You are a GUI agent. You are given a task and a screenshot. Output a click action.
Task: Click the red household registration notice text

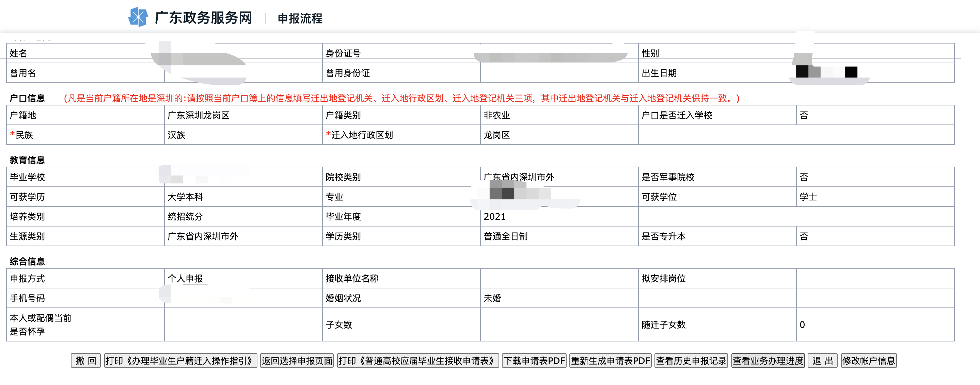click(x=401, y=98)
